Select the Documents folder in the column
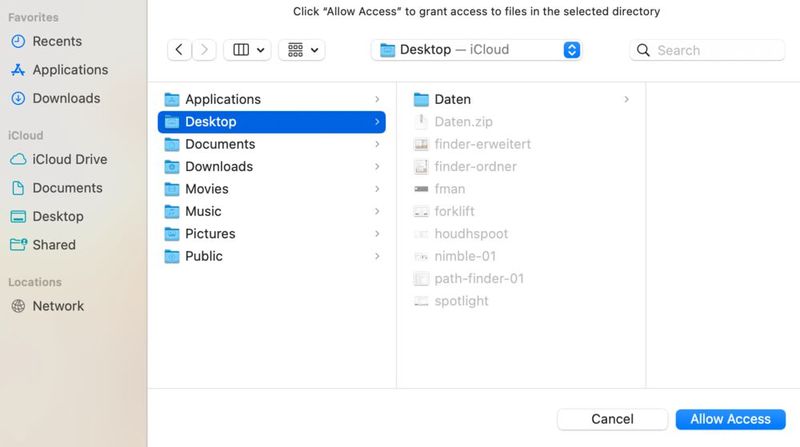 click(220, 144)
